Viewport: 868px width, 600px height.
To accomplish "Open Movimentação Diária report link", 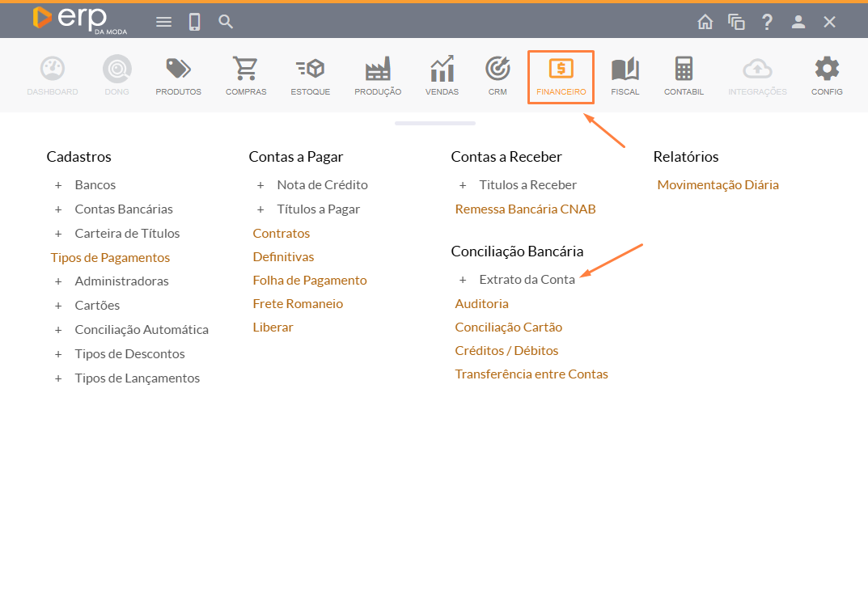I will (x=718, y=185).
